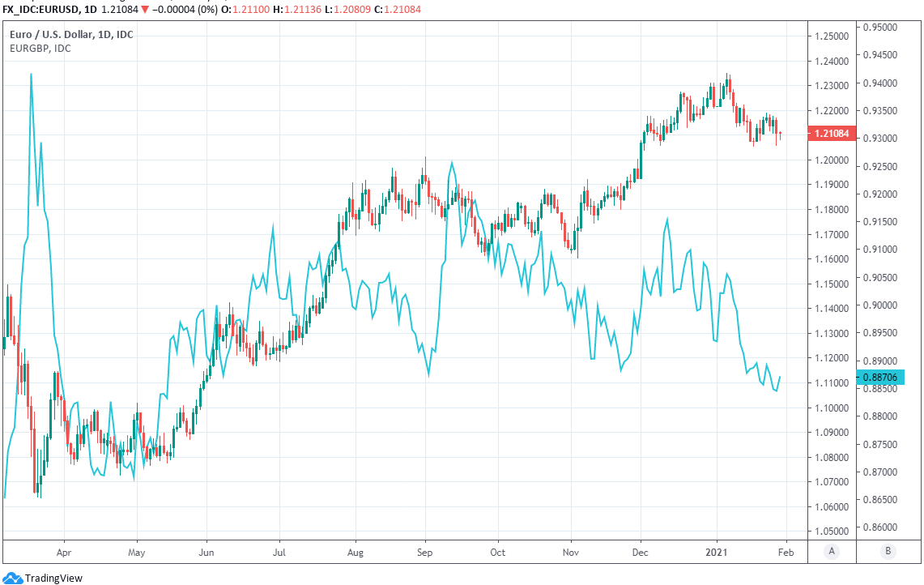Click the Dec label on time axis
The width and height of the screenshot is (924, 585).
point(640,552)
